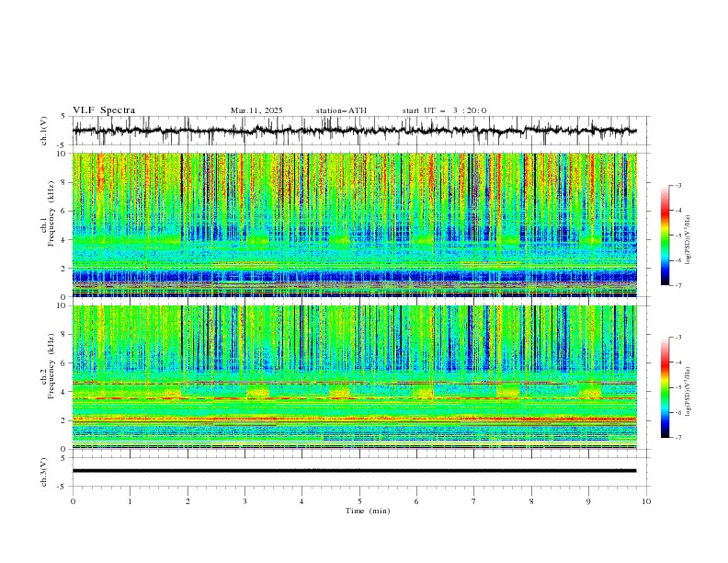The image size is (728, 563).
Task: Click the "0" tick on the time axis
Action: (x=73, y=501)
